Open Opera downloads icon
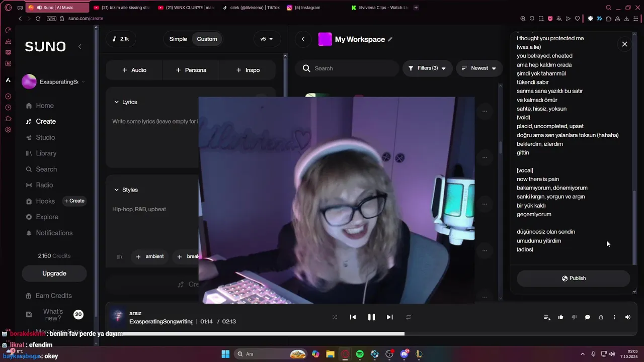Screen dimensions: 644x362 coord(627,19)
